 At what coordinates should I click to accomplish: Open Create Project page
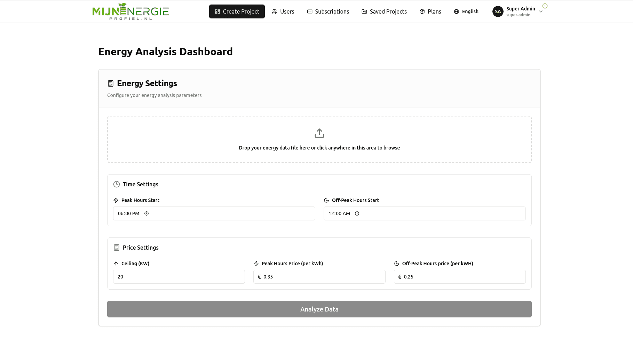click(237, 11)
